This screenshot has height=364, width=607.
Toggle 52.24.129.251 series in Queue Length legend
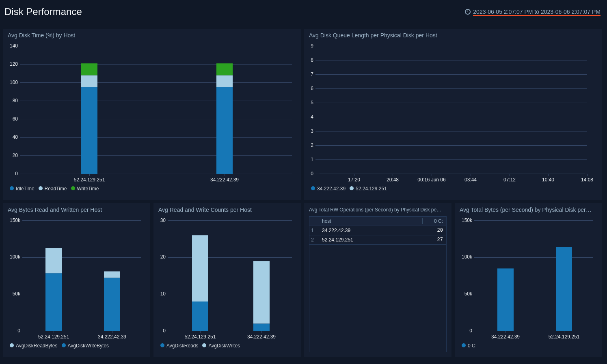pos(368,189)
